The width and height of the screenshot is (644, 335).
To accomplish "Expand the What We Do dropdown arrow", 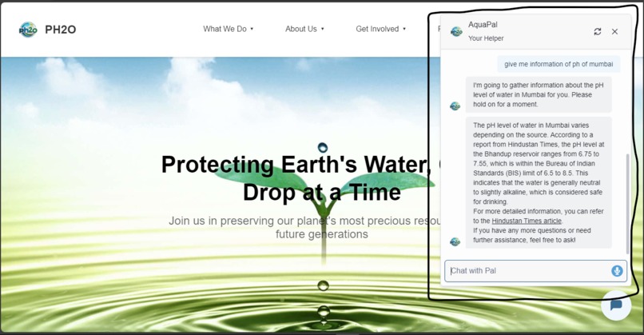I will (252, 29).
